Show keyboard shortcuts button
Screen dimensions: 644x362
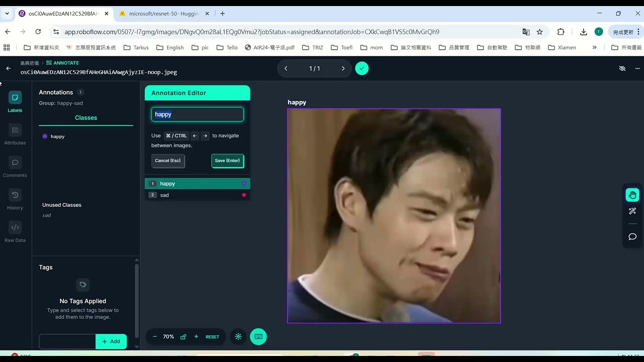tap(259, 337)
